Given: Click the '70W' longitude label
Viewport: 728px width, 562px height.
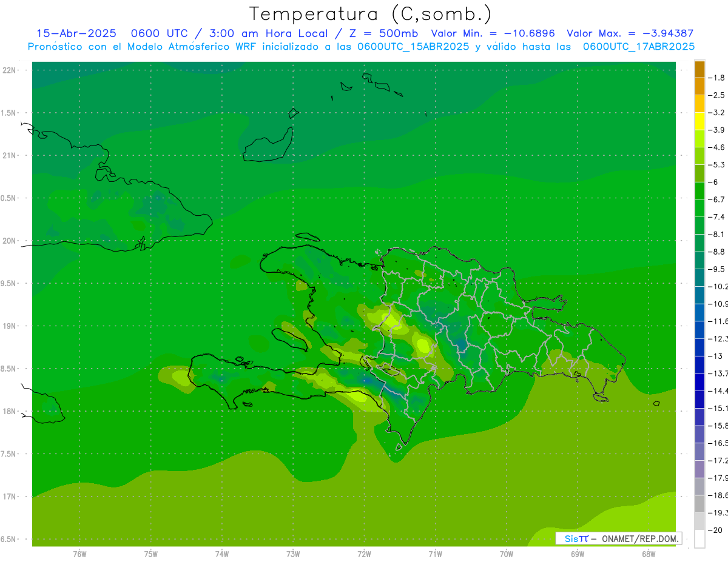Looking at the screenshot, I should pyautogui.click(x=507, y=554).
